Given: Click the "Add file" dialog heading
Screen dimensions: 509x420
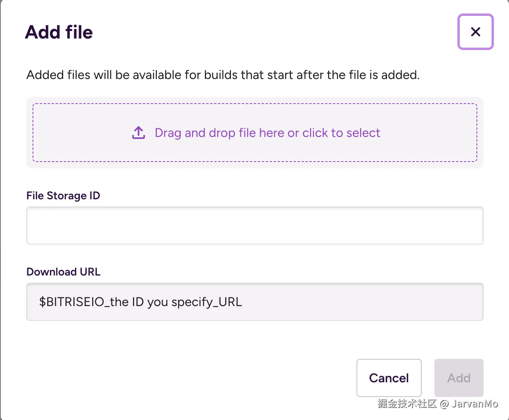Looking at the screenshot, I should (x=59, y=32).
